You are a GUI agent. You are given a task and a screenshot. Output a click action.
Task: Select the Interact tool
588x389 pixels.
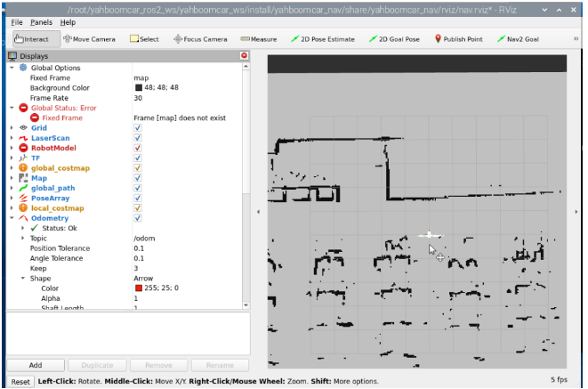[32, 39]
